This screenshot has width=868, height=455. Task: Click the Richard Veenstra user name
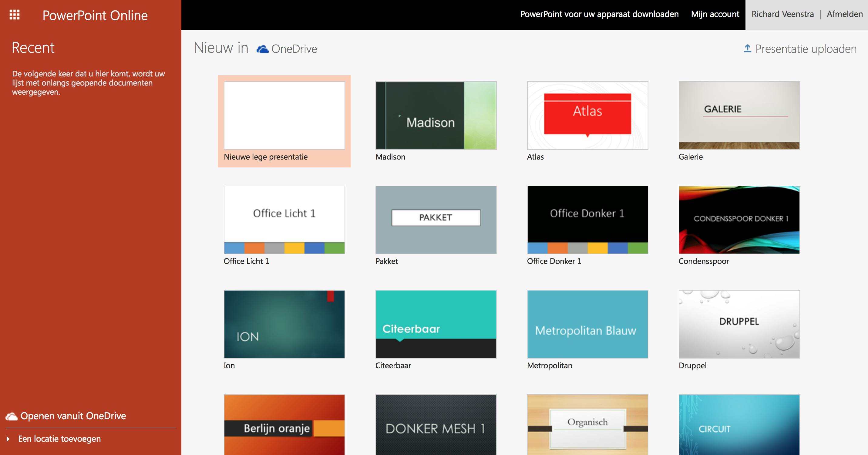tap(782, 14)
